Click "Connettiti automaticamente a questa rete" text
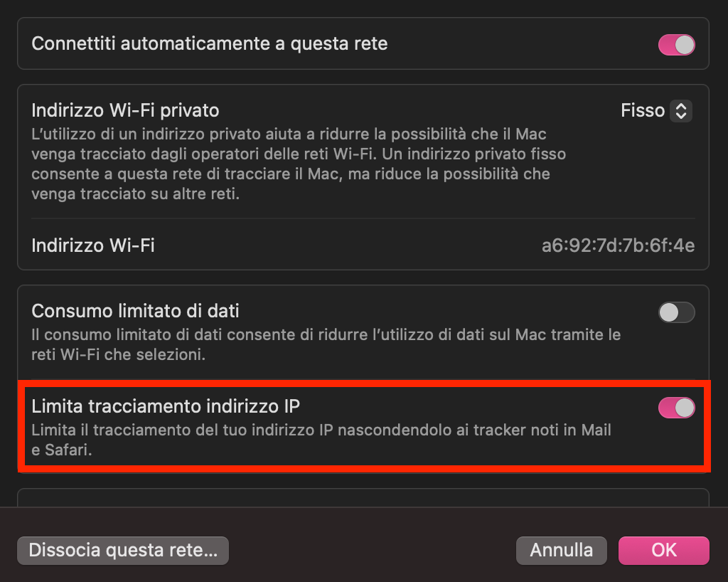This screenshot has height=582, width=728. click(x=210, y=43)
